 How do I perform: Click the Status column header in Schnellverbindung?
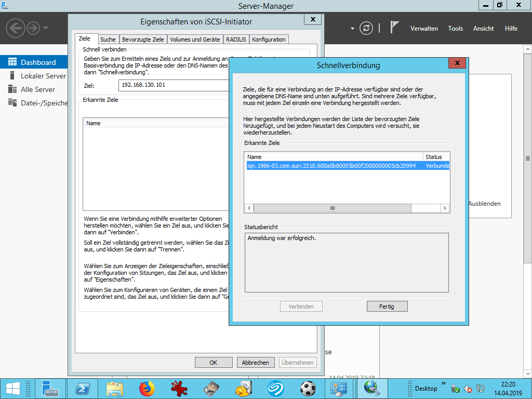(x=436, y=157)
